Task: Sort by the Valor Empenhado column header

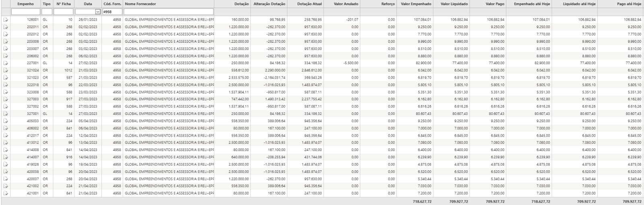Action: [x=416, y=4]
